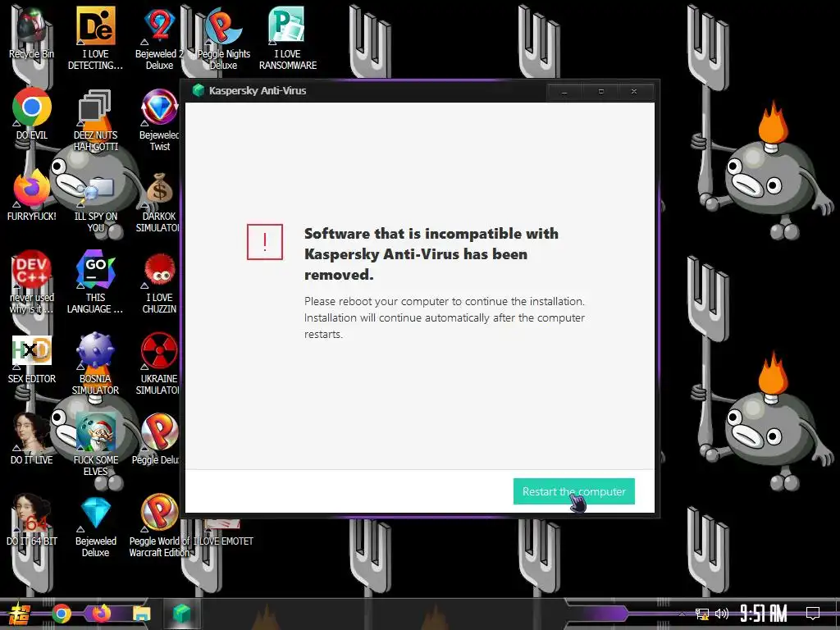Select the DO IT LIVE shortcut
This screenshot has height=630, width=840.
(32, 440)
